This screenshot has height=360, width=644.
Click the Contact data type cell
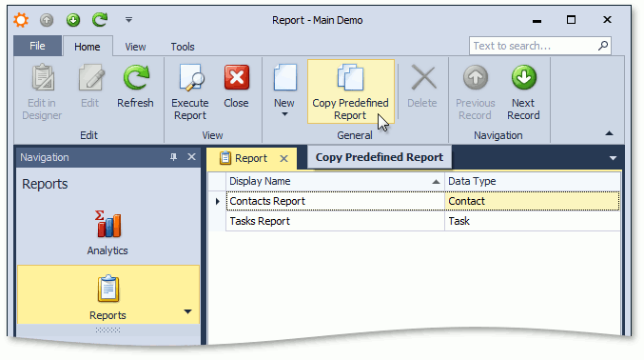(x=533, y=201)
